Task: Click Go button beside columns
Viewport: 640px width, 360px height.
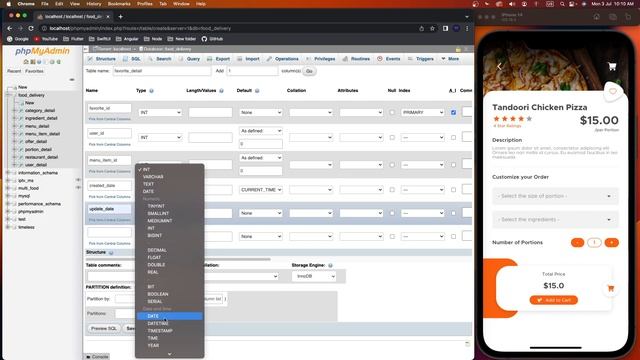Action: pyautogui.click(x=309, y=71)
